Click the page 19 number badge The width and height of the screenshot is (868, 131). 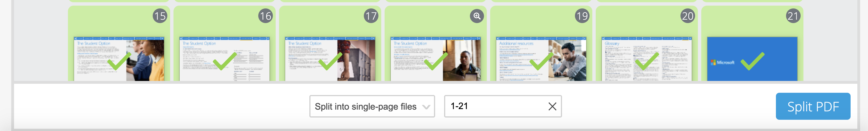pyautogui.click(x=582, y=16)
